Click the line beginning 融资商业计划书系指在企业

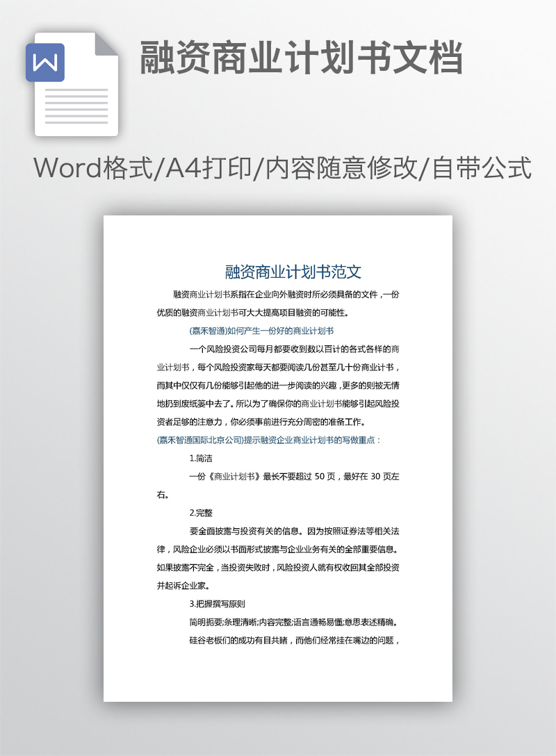click(x=286, y=294)
